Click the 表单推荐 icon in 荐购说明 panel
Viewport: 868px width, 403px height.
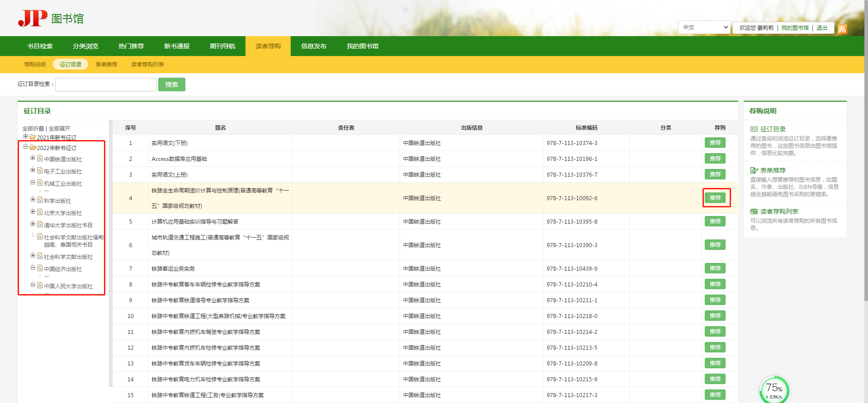(754, 170)
